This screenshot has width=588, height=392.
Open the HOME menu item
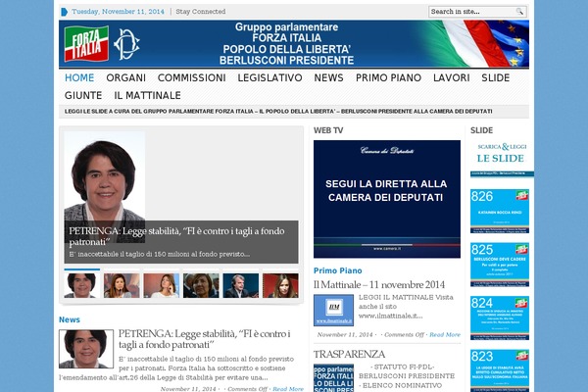click(79, 77)
